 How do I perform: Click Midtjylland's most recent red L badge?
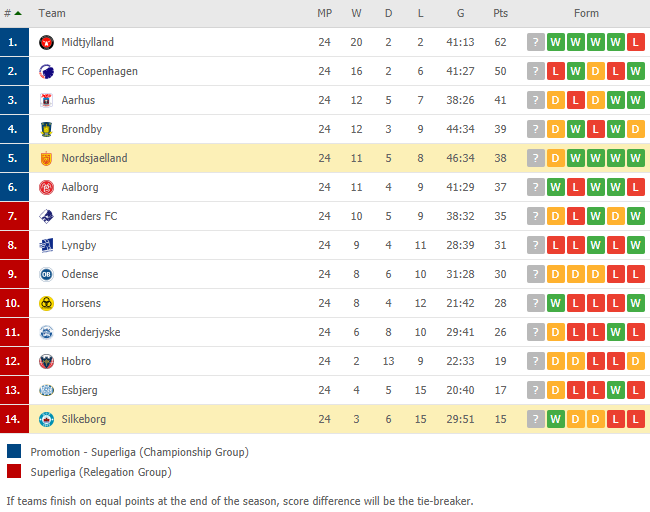pos(635,42)
